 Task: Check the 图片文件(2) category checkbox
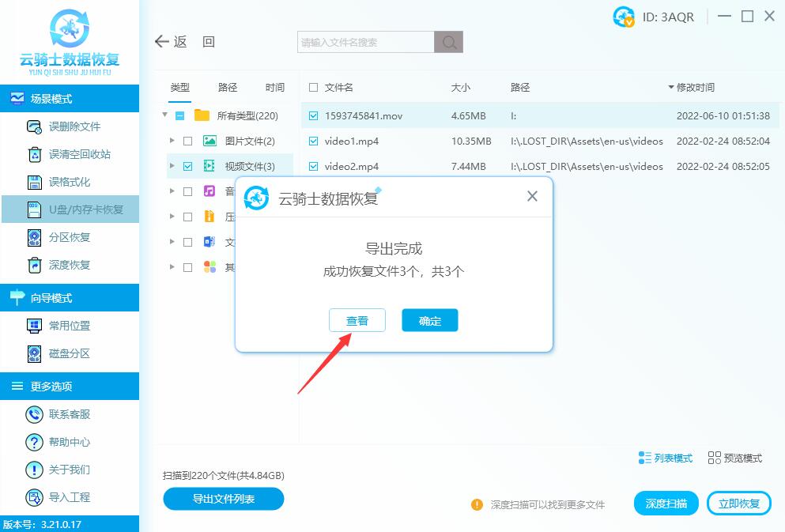pyautogui.click(x=187, y=141)
